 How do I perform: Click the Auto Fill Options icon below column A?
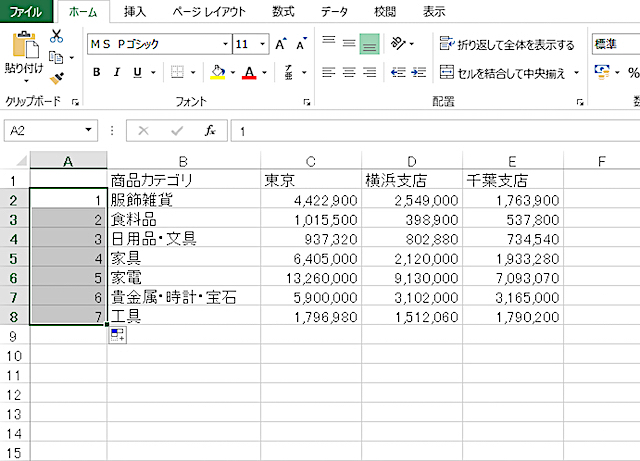(117, 336)
